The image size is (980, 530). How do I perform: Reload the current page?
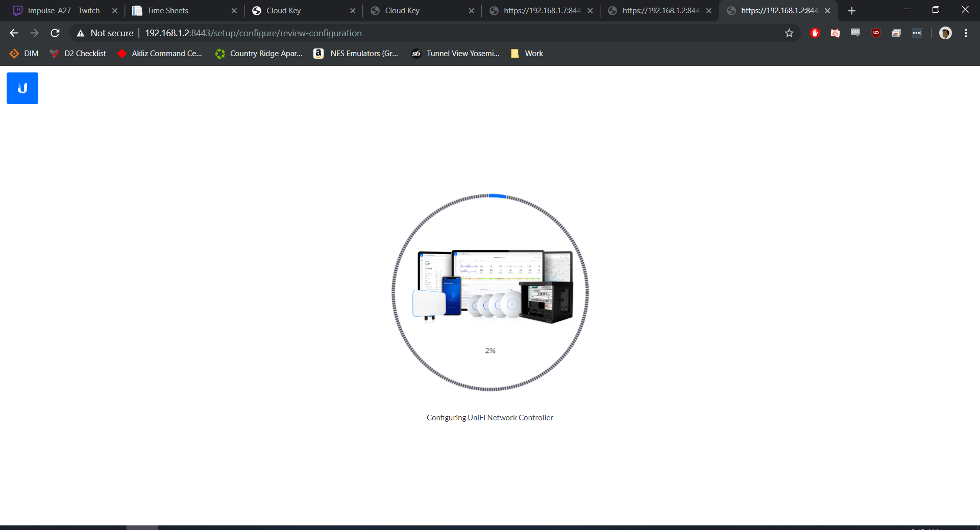[55, 33]
